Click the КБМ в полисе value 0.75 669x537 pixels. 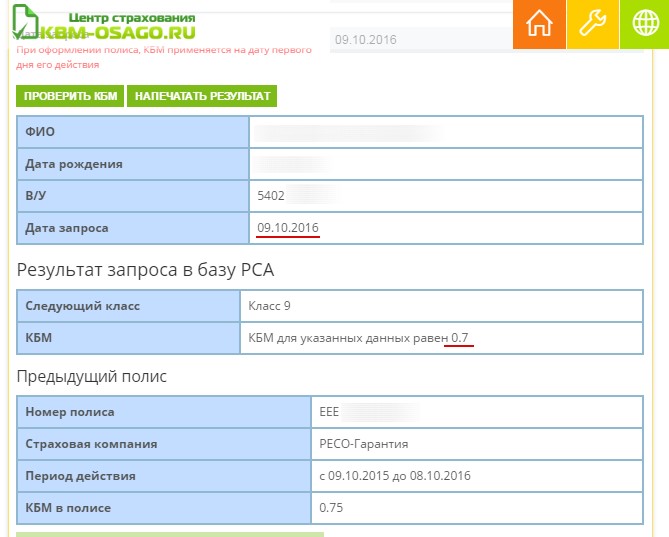click(331, 508)
